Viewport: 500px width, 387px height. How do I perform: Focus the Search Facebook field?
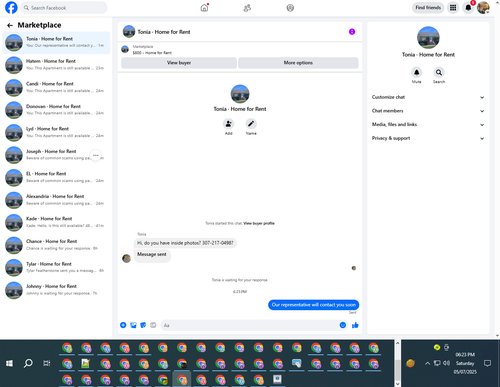pyautogui.click(x=64, y=8)
